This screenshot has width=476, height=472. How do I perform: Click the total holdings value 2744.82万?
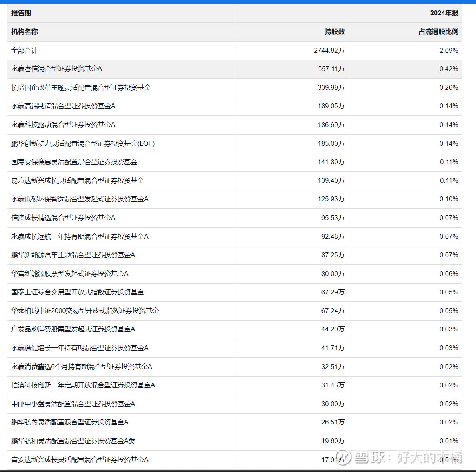(329, 51)
